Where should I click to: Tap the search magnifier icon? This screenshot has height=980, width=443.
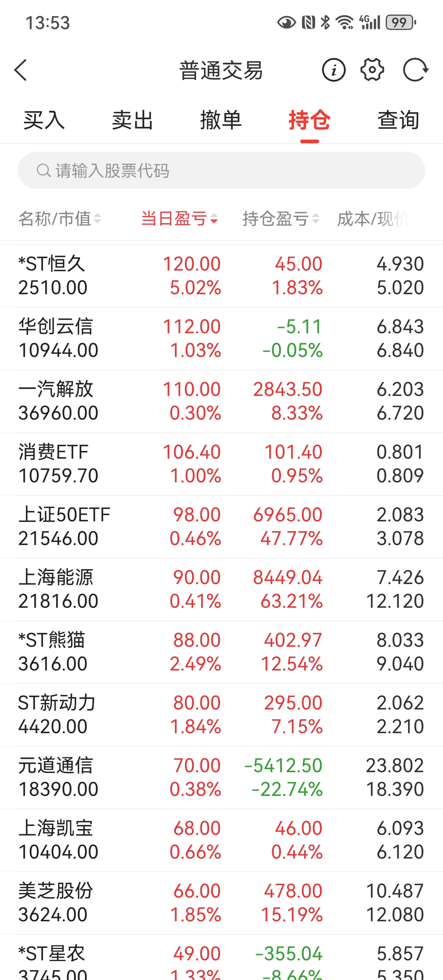pos(43,170)
